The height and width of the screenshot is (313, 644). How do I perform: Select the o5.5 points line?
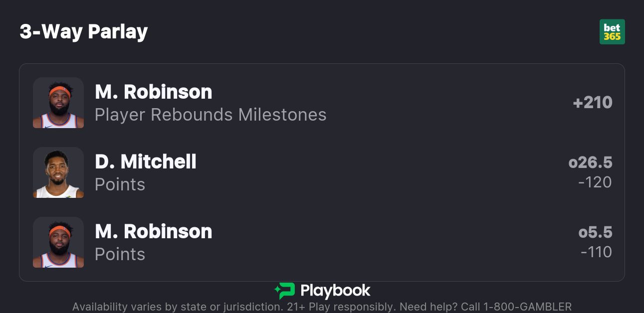tap(595, 232)
